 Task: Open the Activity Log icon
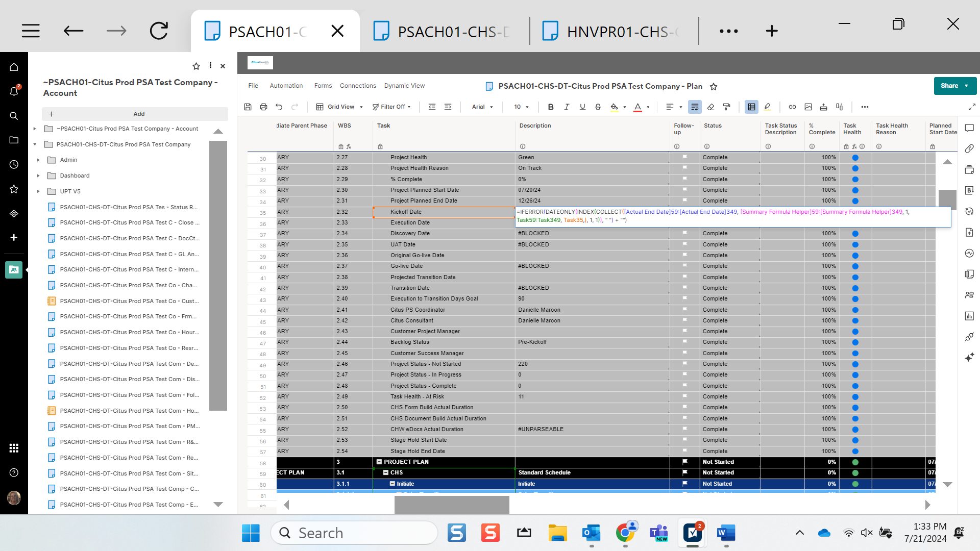969,253
